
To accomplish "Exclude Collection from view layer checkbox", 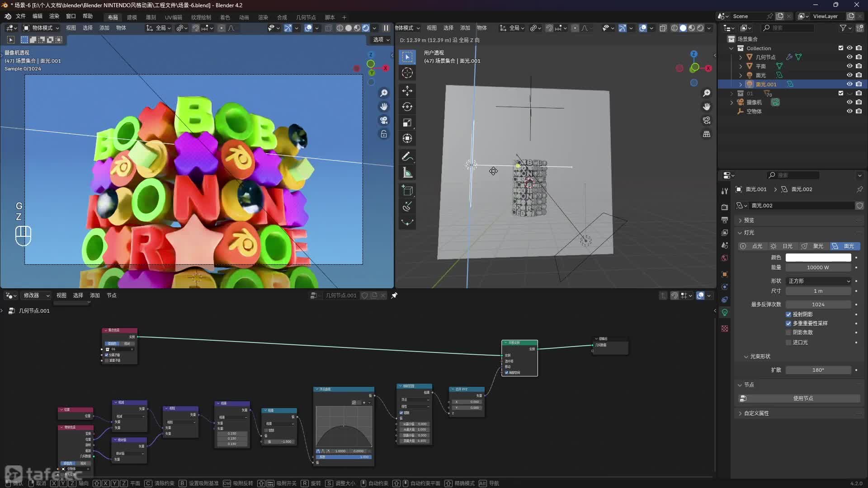I will coord(840,48).
